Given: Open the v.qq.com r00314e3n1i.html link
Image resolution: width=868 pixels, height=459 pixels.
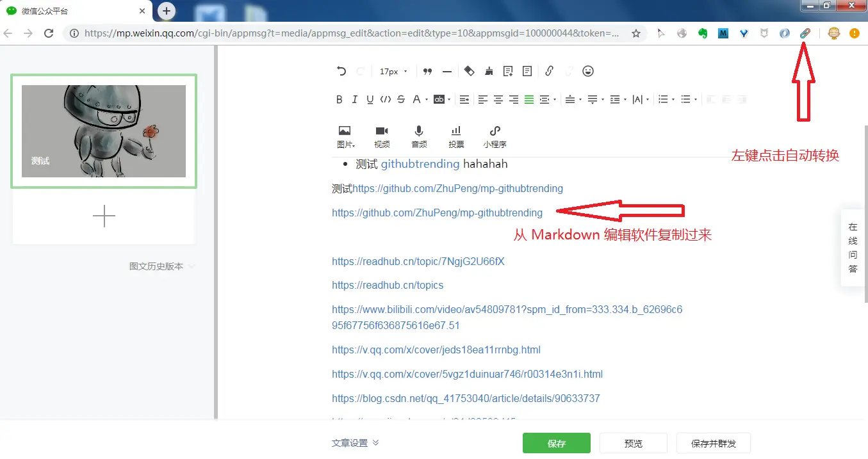Looking at the screenshot, I should (467, 374).
